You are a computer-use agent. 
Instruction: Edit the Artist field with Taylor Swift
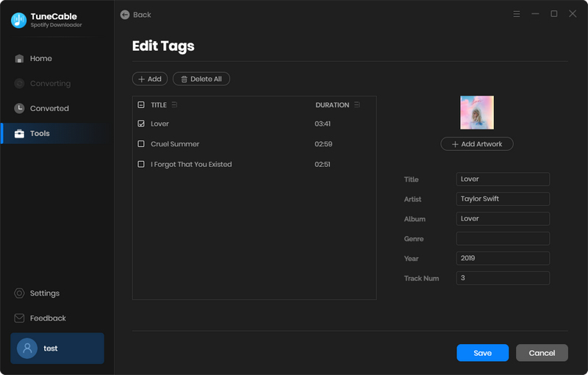(503, 199)
